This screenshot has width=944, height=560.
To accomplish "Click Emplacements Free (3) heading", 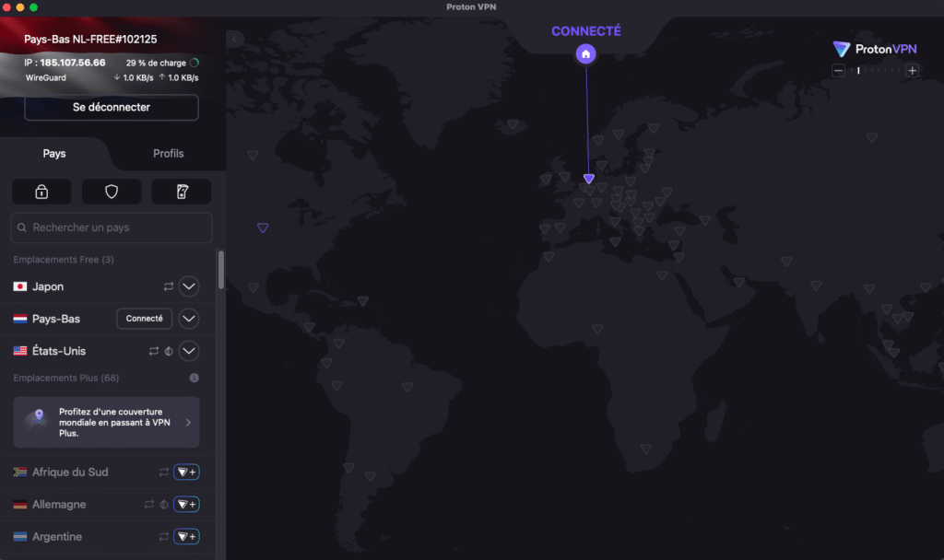I will coord(64,259).
